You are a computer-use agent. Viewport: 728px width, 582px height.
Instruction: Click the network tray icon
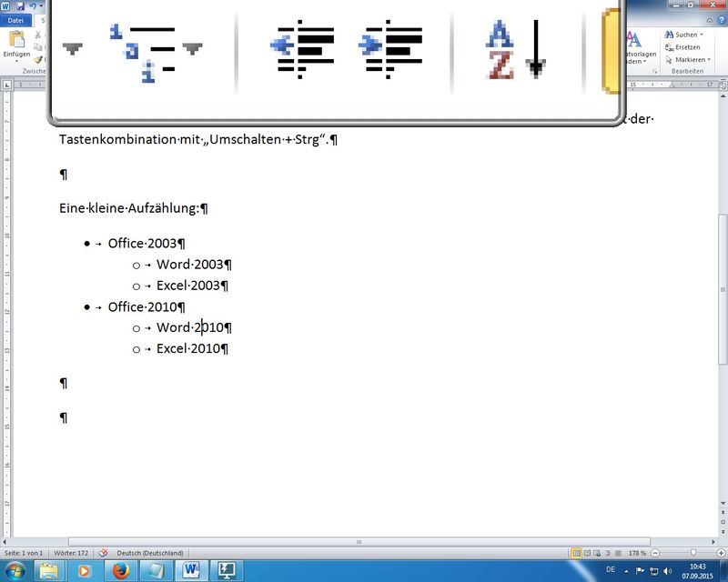click(654, 571)
